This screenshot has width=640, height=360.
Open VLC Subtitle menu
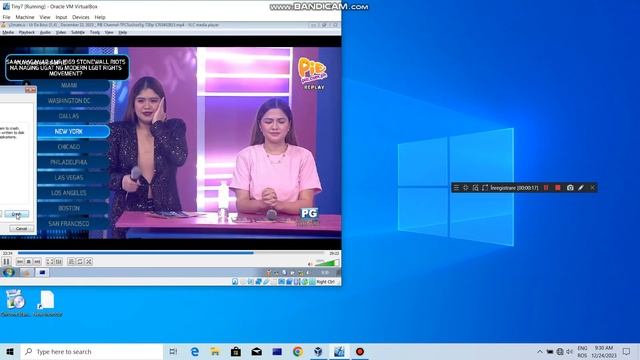78,32
